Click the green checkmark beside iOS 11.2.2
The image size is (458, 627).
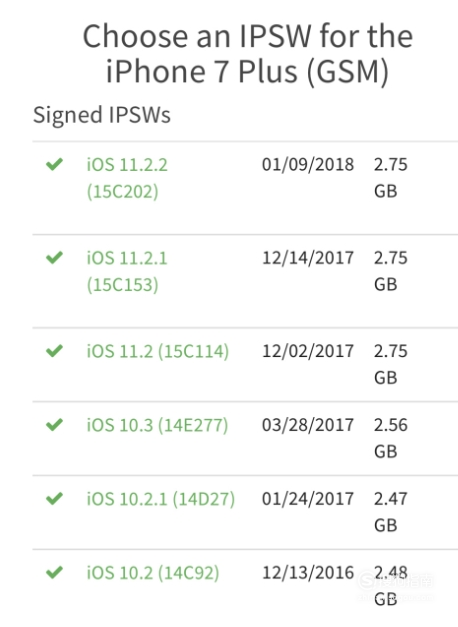tap(54, 164)
